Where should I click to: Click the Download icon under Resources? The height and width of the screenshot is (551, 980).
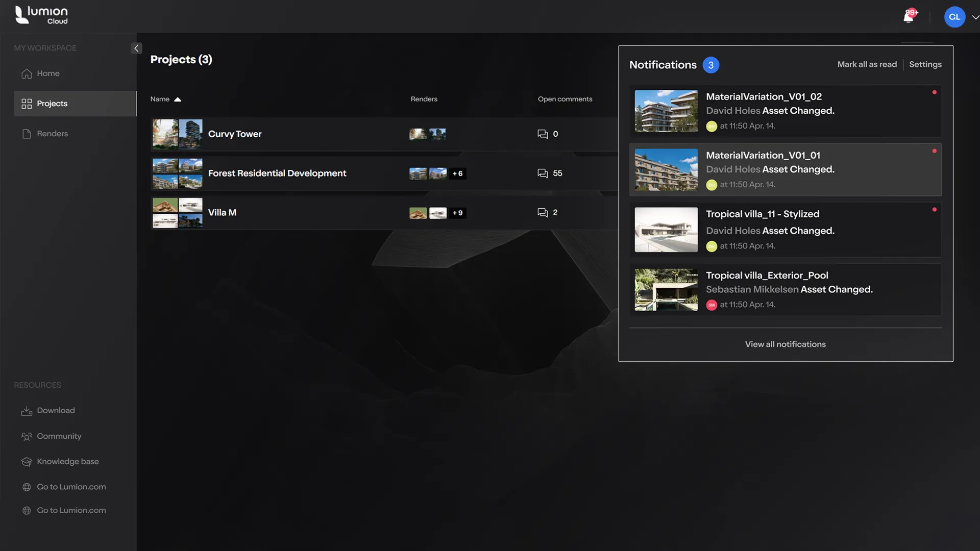tap(27, 411)
